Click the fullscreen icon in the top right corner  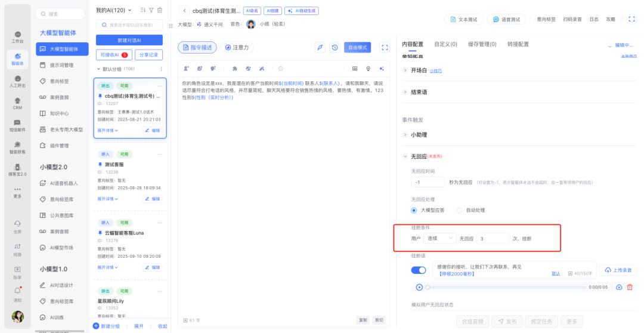(631, 19)
